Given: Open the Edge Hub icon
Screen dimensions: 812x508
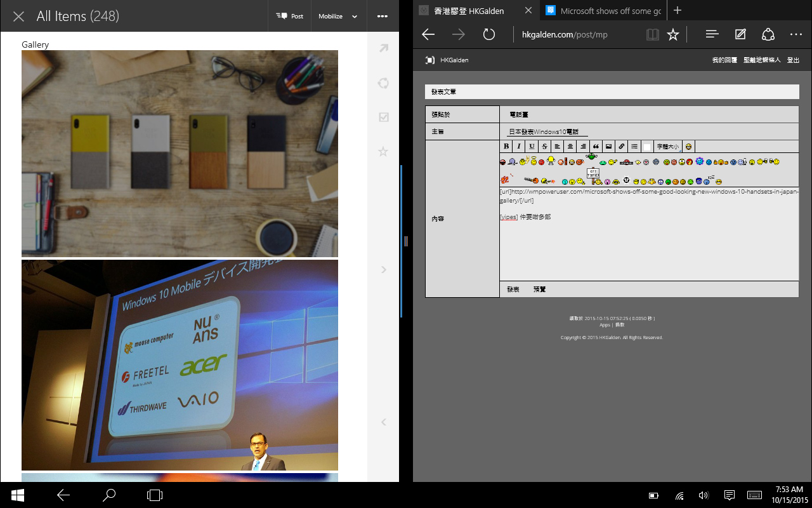Looking at the screenshot, I should (x=712, y=34).
